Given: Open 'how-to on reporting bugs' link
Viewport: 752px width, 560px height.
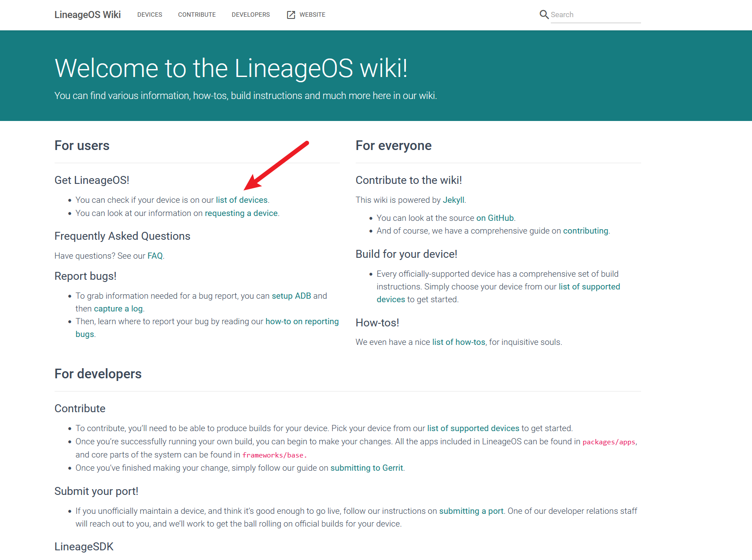Looking at the screenshot, I should point(302,321).
